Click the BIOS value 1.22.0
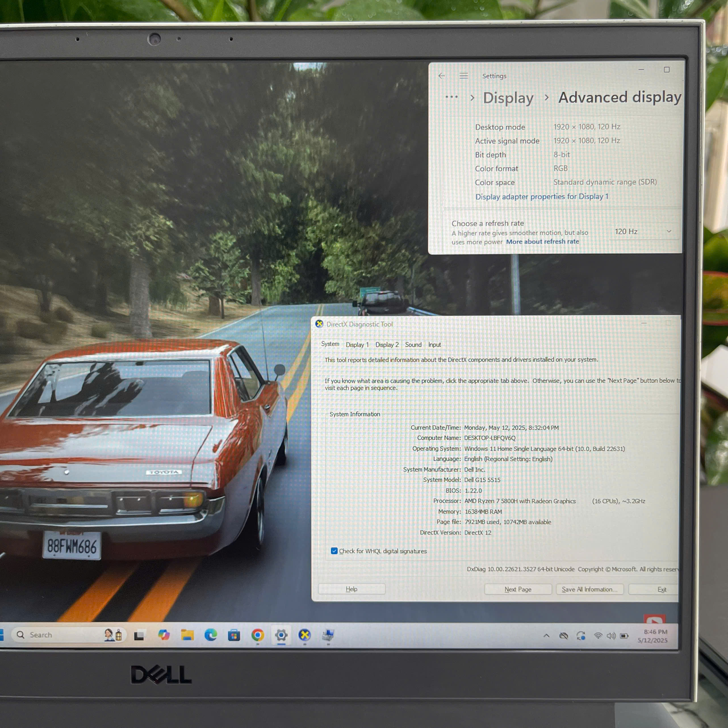728x728 pixels. click(473, 490)
